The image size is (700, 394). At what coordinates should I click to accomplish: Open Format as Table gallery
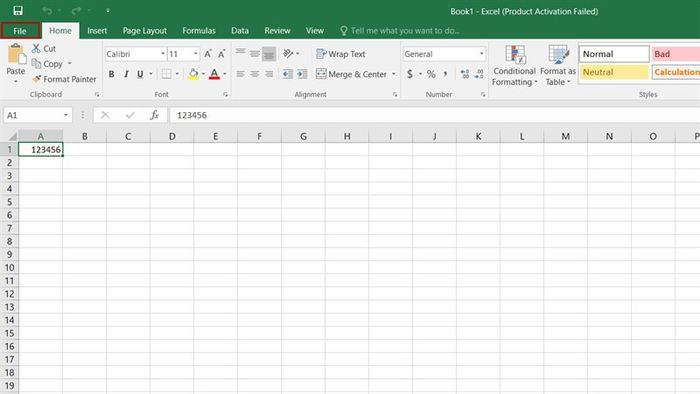point(558,65)
